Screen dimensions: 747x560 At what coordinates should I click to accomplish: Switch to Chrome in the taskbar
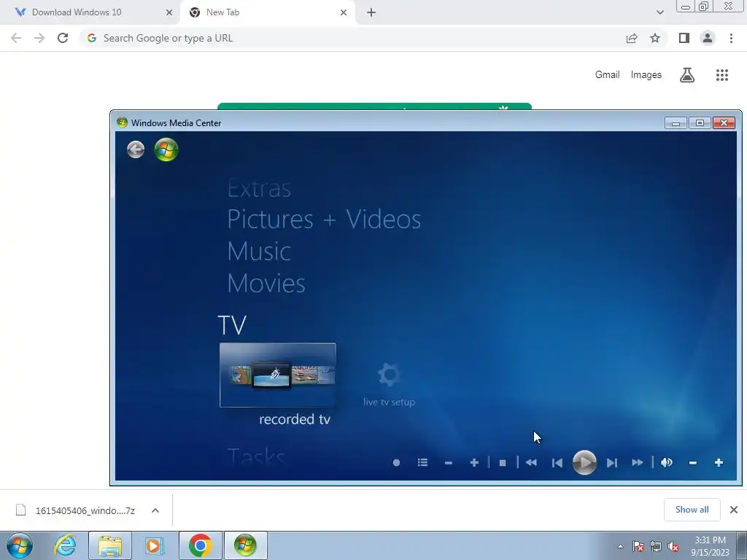tap(201, 545)
